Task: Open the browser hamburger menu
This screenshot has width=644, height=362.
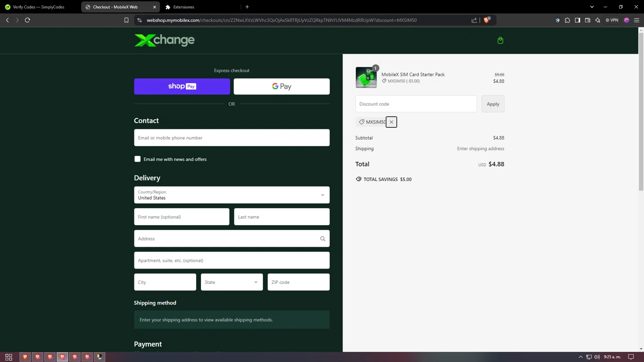Action: 637,20
